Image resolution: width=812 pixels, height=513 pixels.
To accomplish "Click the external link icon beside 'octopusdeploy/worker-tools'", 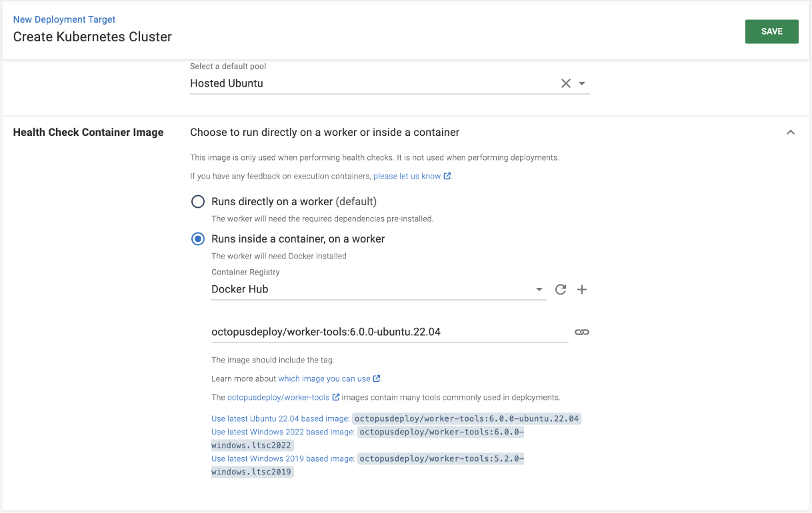I will pos(336,397).
